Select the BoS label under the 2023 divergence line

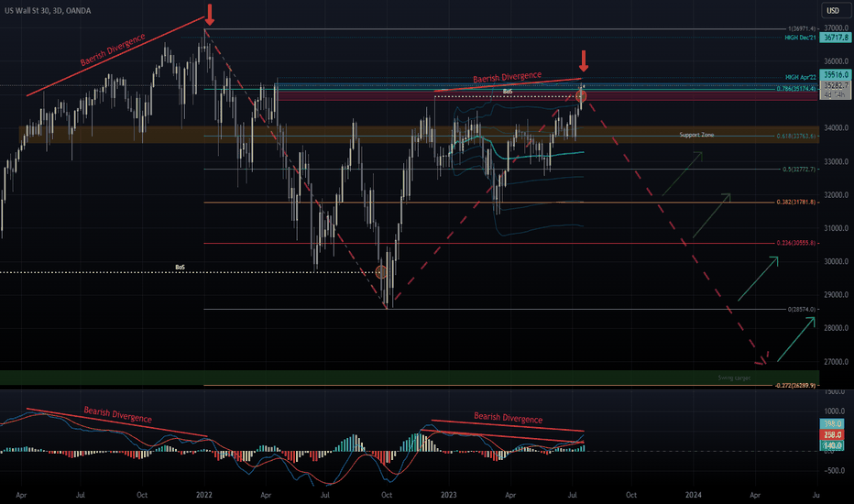point(507,92)
